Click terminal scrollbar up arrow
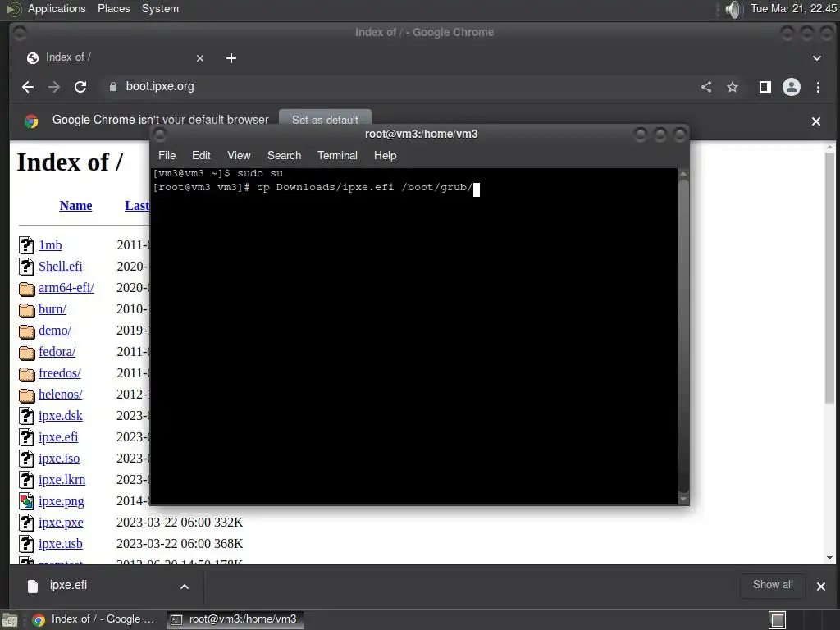 (683, 174)
